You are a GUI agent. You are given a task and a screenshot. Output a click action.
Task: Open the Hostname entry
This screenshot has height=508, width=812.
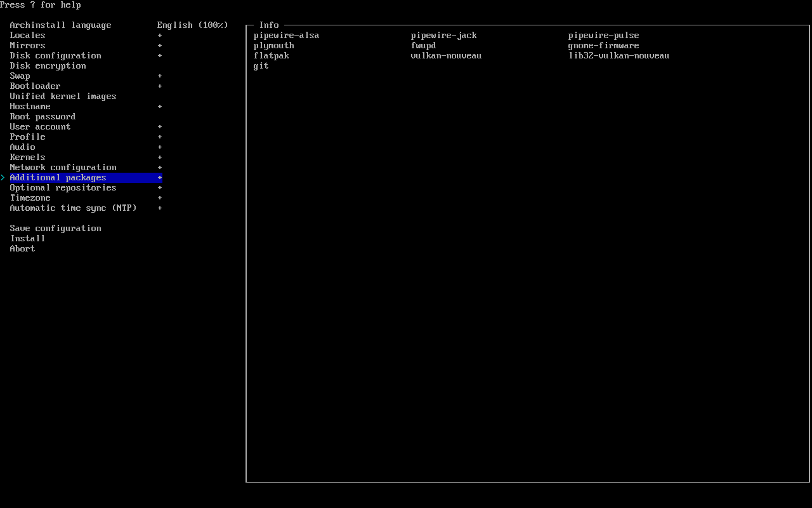[x=30, y=107]
